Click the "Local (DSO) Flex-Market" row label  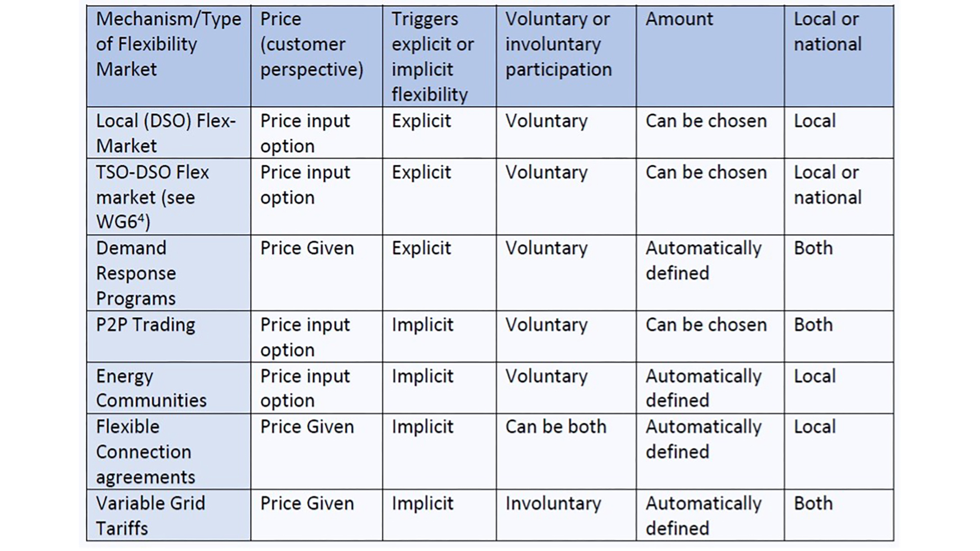click(x=166, y=133)
